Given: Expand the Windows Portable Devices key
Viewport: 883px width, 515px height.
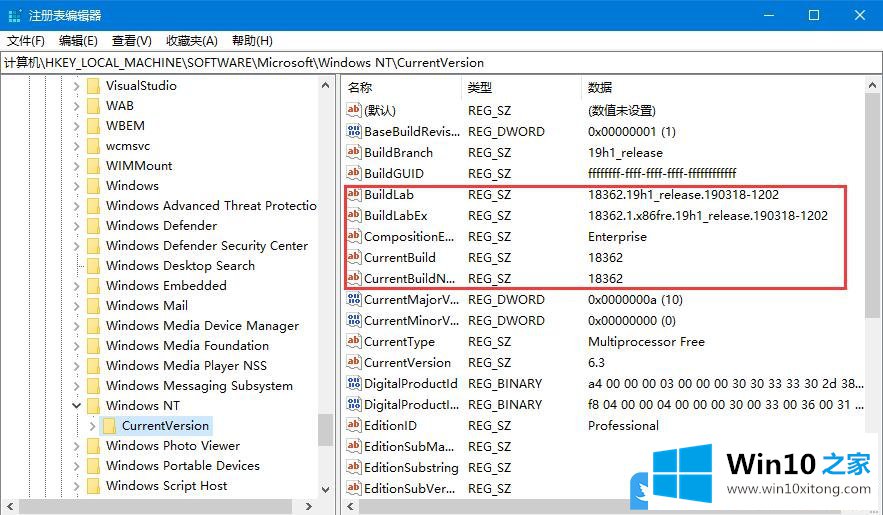Looking at the screenshot, I should point(77,465).
